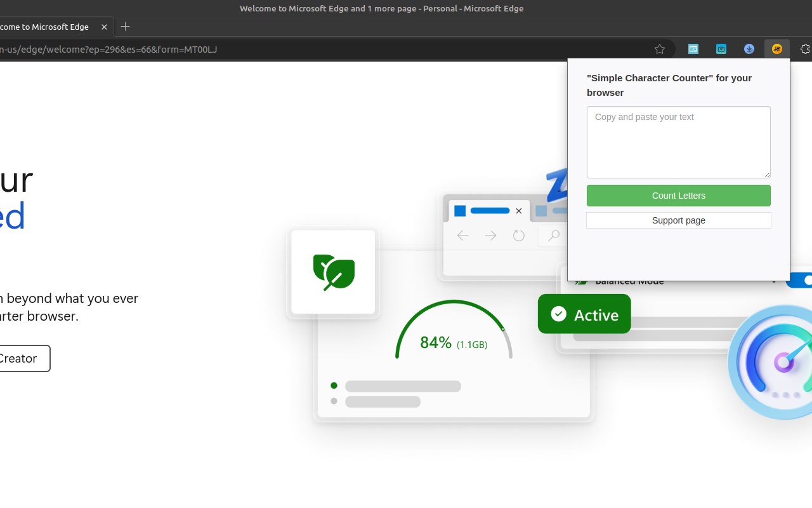The height and width of the screenshot is (508, 812).
Task: Click the mock search magnifier illustration
Action: click(553, 236)
